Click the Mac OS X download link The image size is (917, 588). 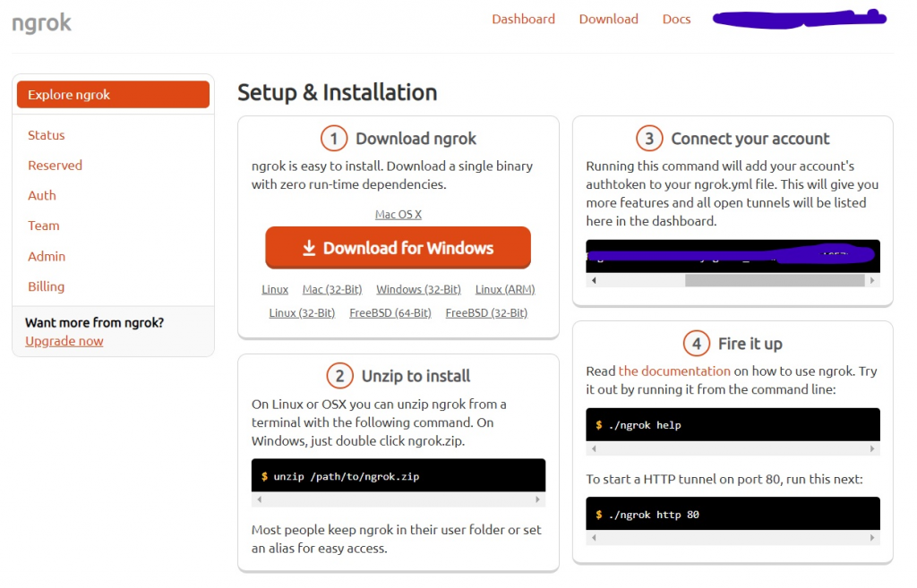[x=399, y=215]
